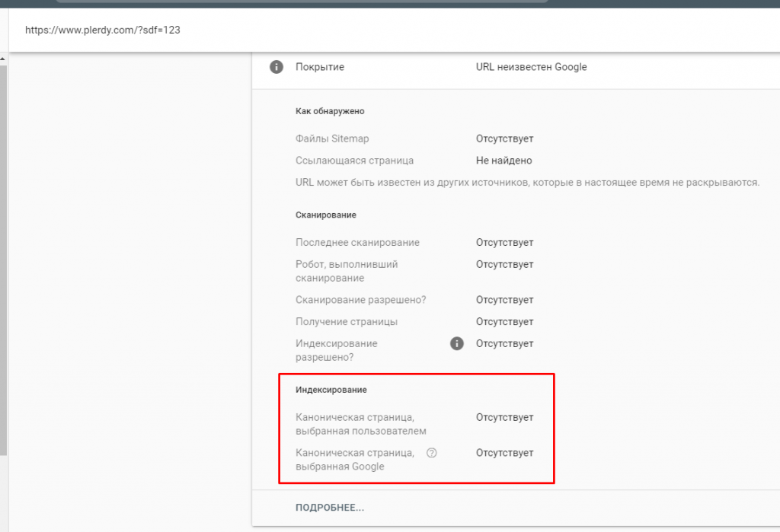Image resolution: width=780 pixels, height=532 pixels.
Task: Click the Не найдено value
Action: click(x=503, y=161)
